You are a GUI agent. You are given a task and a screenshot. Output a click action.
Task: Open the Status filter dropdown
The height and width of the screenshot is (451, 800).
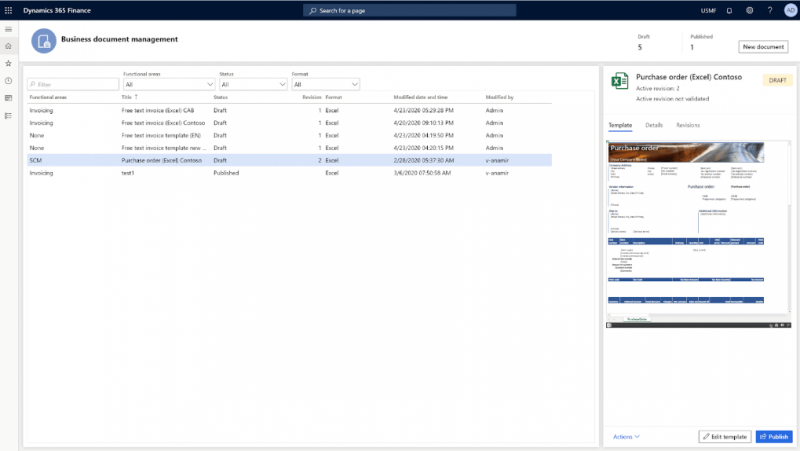pyautogui.click(x=253, y=84)
